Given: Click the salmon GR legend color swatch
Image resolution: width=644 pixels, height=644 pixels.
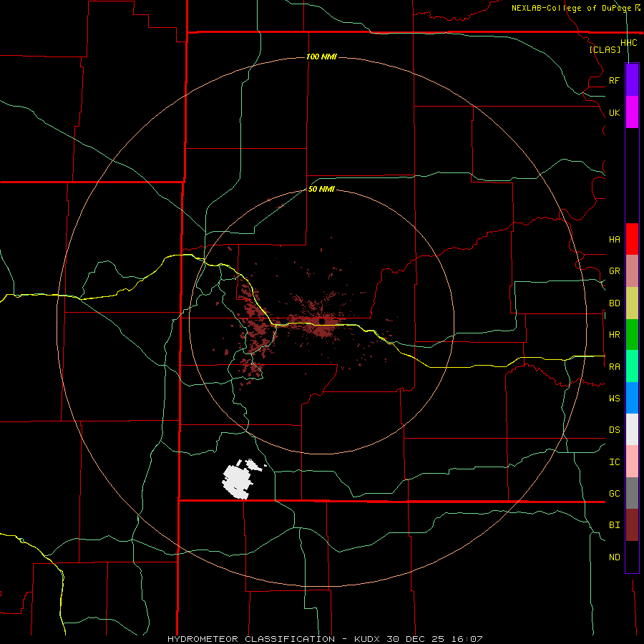Looking at the screenshot, I should (632, 271).
